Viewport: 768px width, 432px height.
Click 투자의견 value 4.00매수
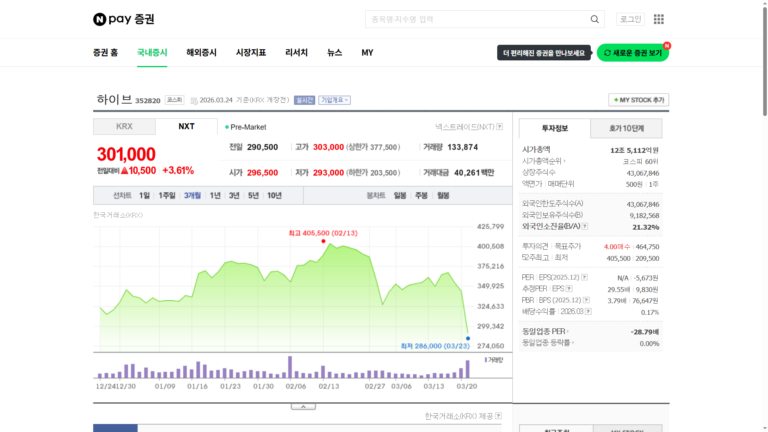pyautogui.click(x=617, y=247)
